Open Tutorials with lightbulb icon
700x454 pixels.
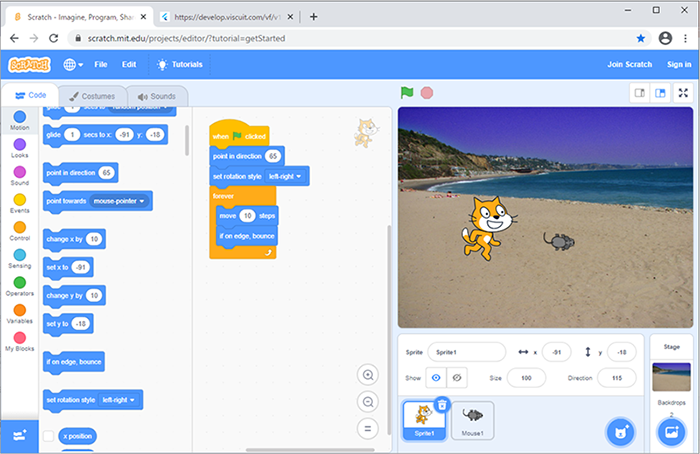pyautogui.click(x=179, y=65)
